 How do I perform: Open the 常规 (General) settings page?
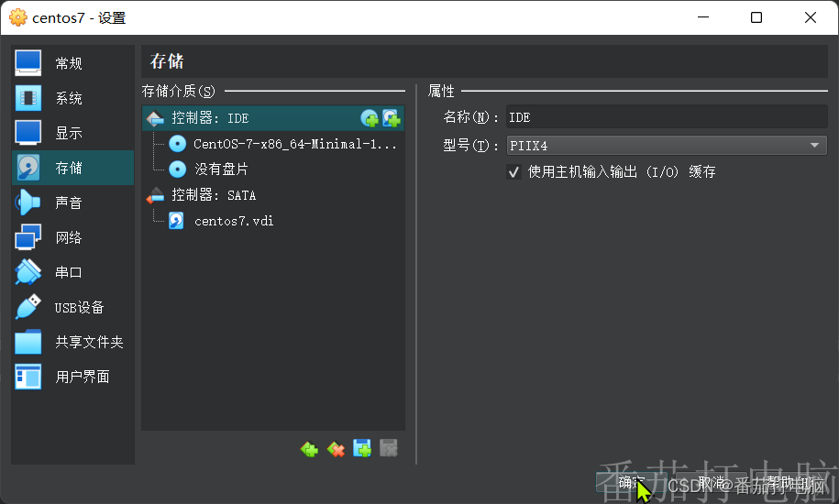(72, 63)
